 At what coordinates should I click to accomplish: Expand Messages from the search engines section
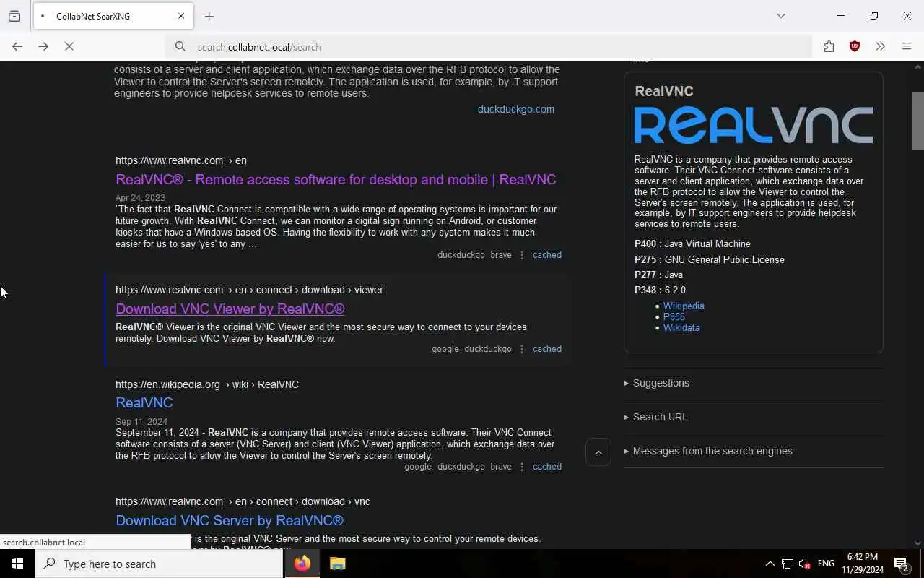pyautogui.click(x=708, y=451)
